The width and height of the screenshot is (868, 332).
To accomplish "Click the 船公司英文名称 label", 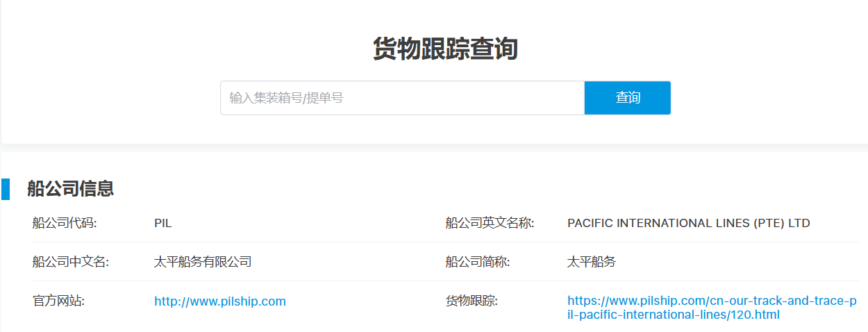I will pos(490,223).
